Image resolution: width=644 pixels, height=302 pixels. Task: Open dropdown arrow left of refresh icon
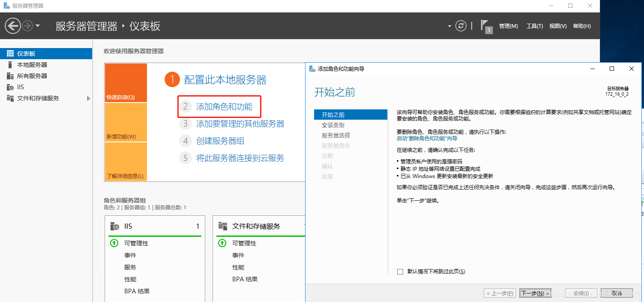point(449,26)
